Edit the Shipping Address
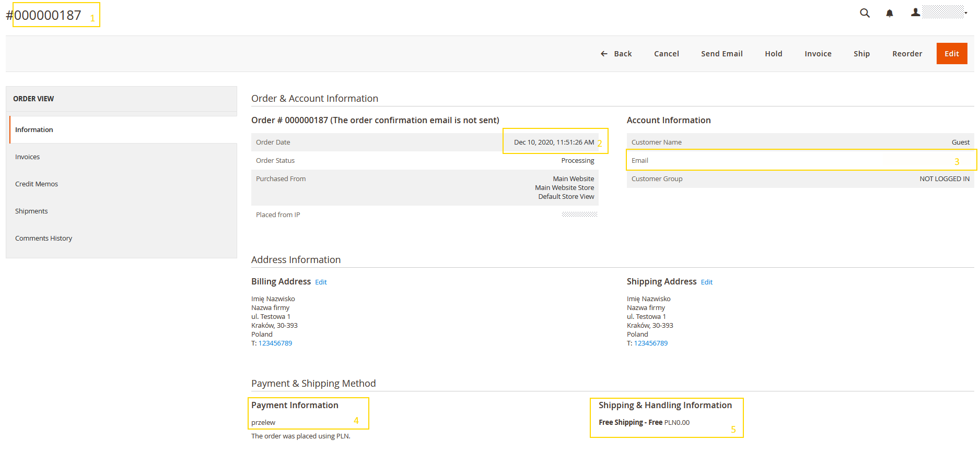 (706, 282)
